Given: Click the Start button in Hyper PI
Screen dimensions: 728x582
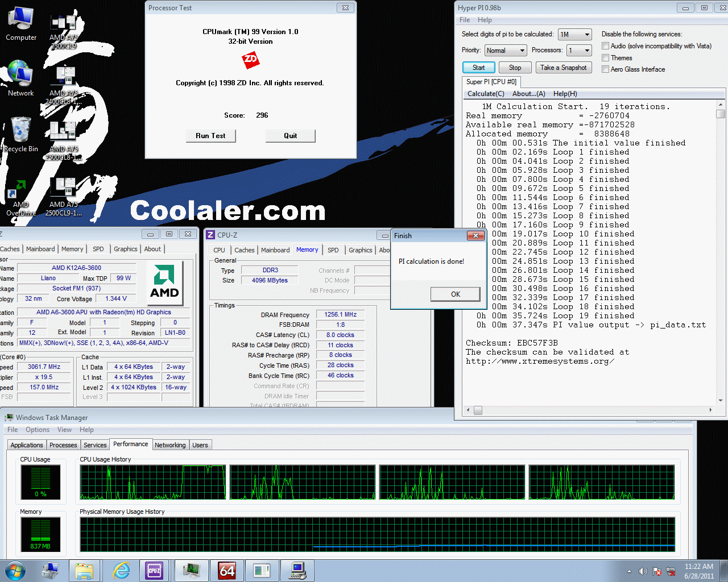Looking at the screenshot, I should point(478,68).
